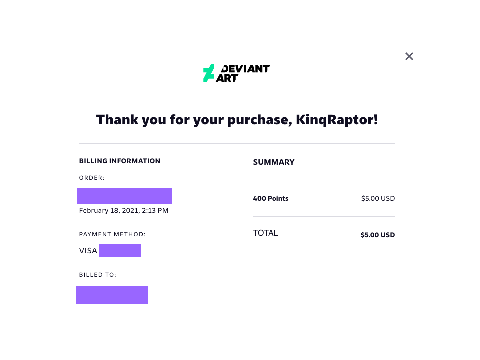Click the redacted order number block

(x=124, y=196)
